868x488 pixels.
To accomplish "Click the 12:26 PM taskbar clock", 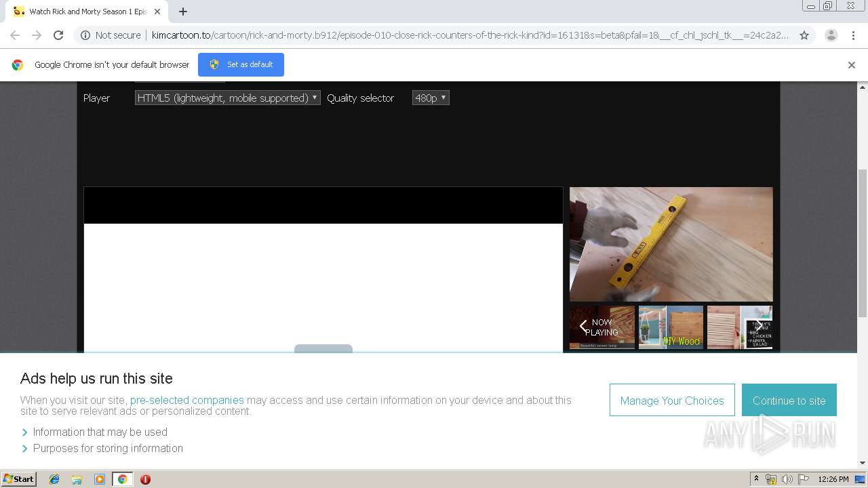I will click(833, 479).
